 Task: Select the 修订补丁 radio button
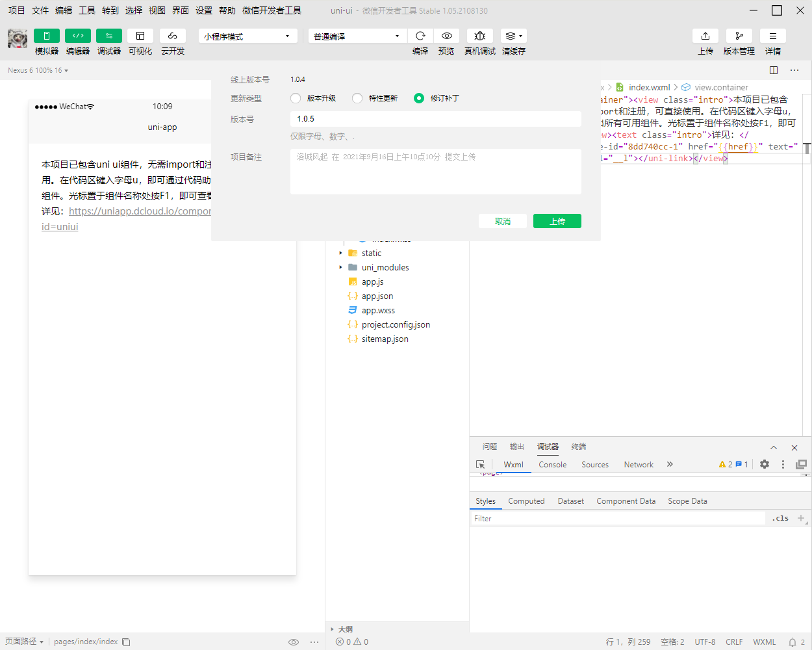(x=419, y=98)
